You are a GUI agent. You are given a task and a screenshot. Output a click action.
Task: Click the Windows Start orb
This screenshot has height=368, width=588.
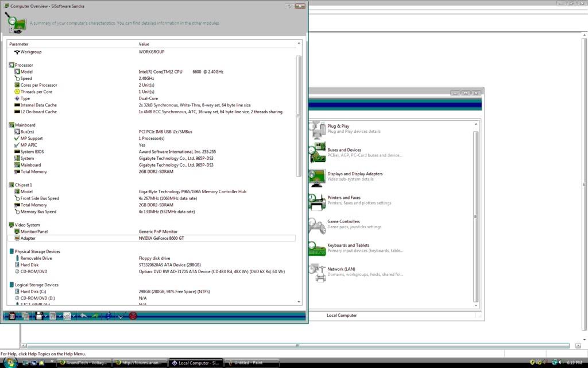click(10, 363)
